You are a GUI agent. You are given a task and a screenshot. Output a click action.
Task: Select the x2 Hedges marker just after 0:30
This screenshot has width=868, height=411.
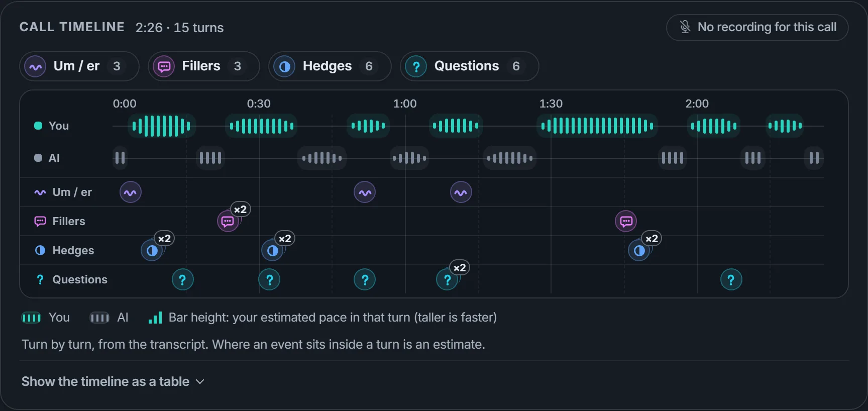[x=272, y=250]
